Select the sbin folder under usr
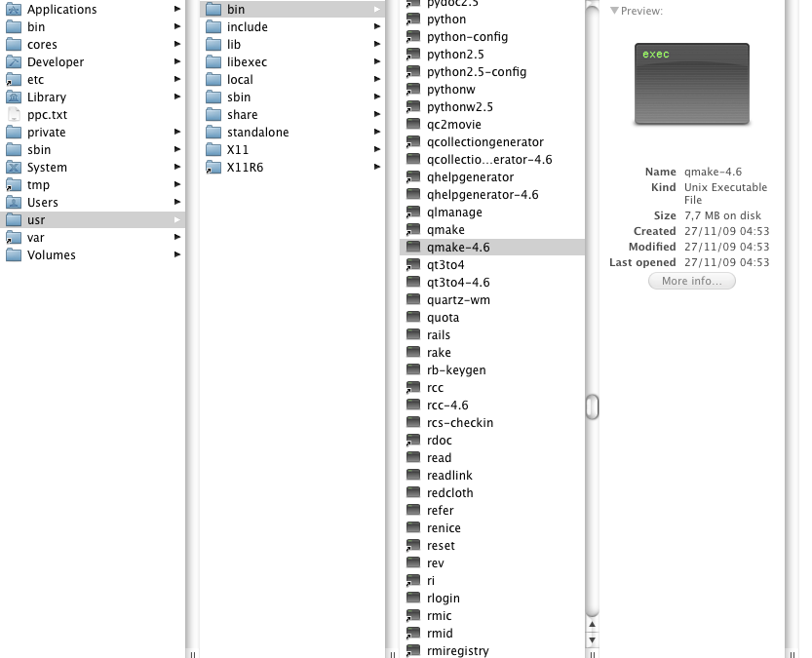The image size is (812, 658). point(292,97)
